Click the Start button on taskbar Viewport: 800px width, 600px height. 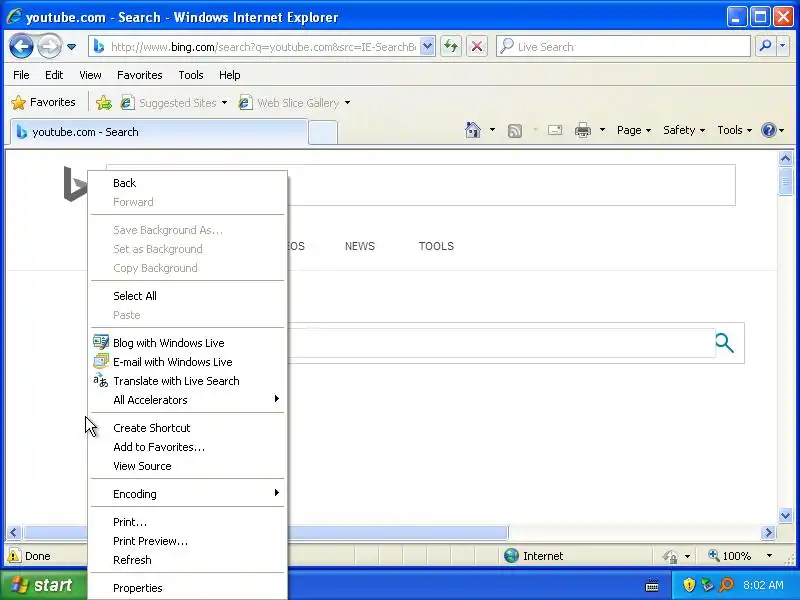coord(43,585)
